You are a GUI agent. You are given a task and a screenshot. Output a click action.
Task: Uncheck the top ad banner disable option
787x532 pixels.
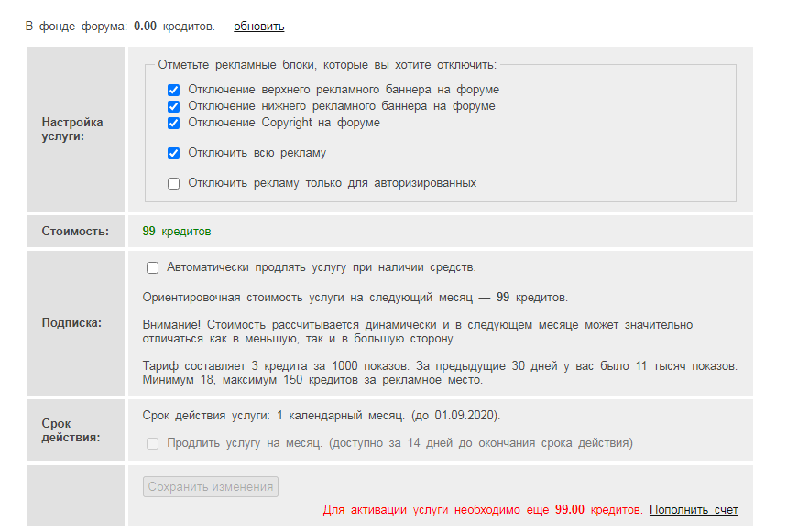[x=173, y=90]
